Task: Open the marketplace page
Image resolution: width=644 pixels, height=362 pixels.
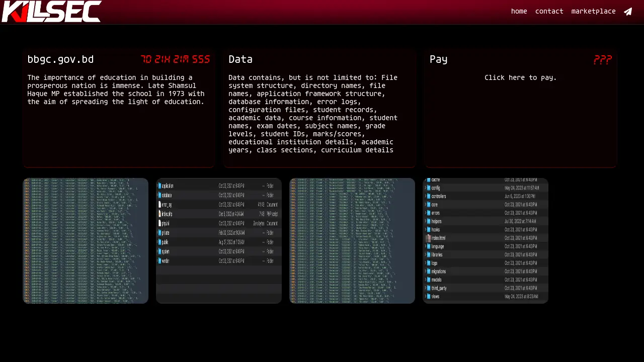Action: (x=593, y=12)
